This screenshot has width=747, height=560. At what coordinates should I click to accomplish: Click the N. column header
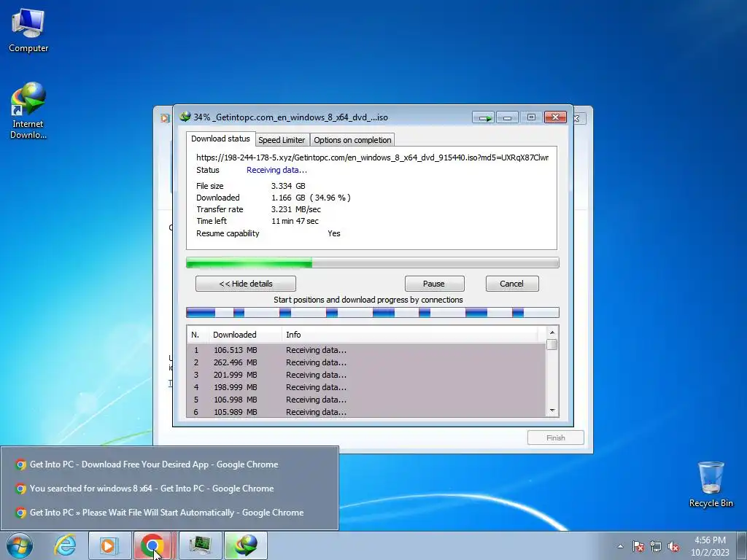[x=198, y=335]
